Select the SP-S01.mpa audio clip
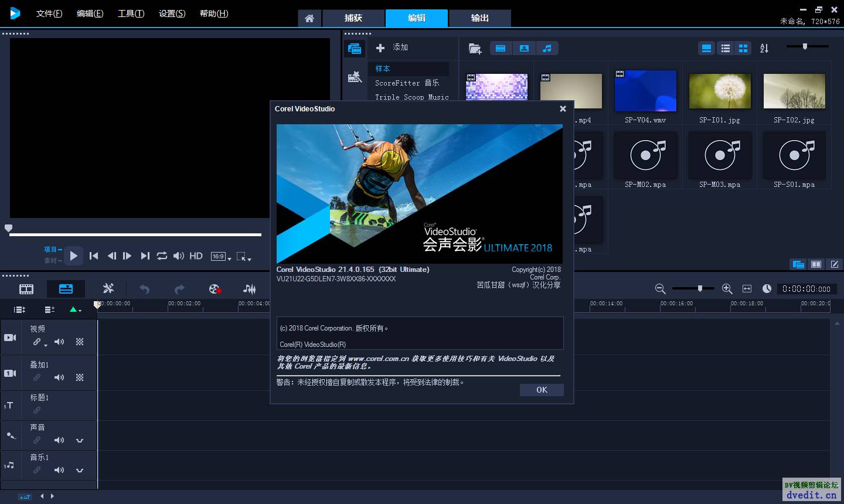 (x=794, y=155)
